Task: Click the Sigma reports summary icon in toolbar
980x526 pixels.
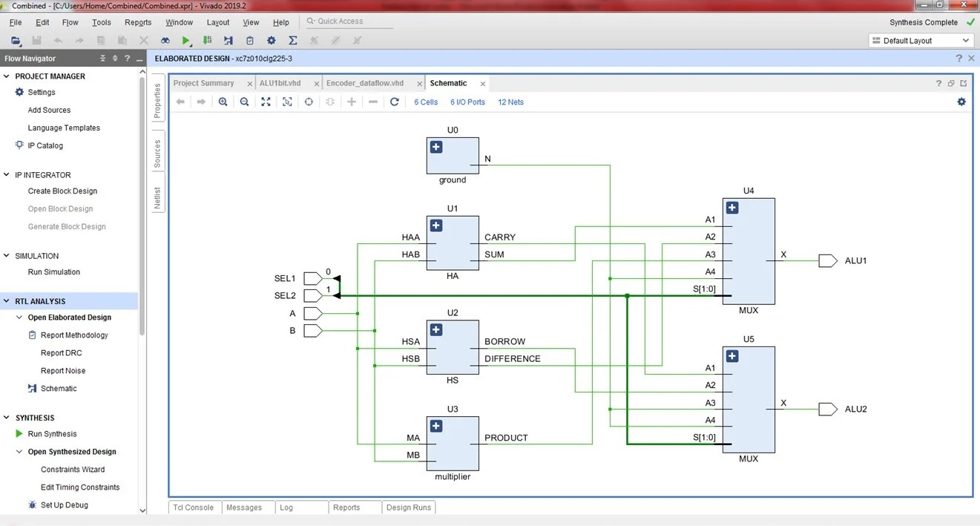Action: coord(292,40)
